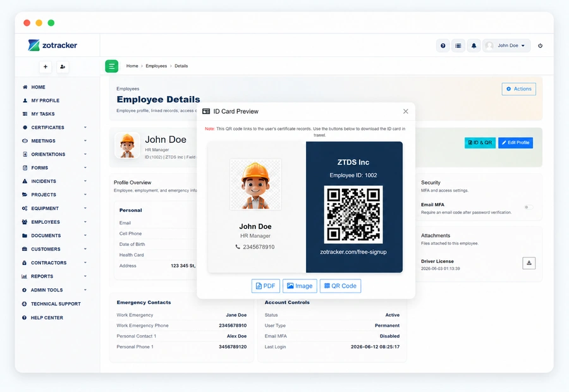The image size is (569, 392).
Task: Click the zotracker logo
Action: coord(52,46)
